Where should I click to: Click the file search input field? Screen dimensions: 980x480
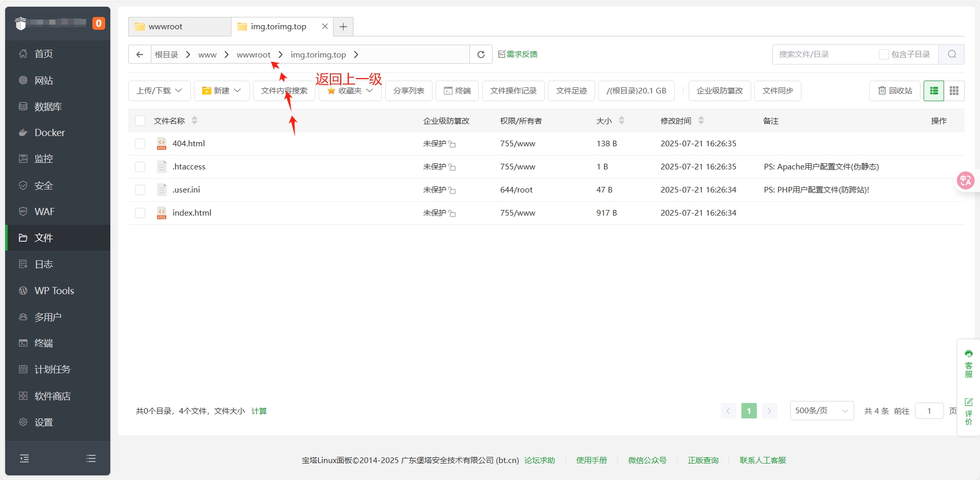pos(821,54)
